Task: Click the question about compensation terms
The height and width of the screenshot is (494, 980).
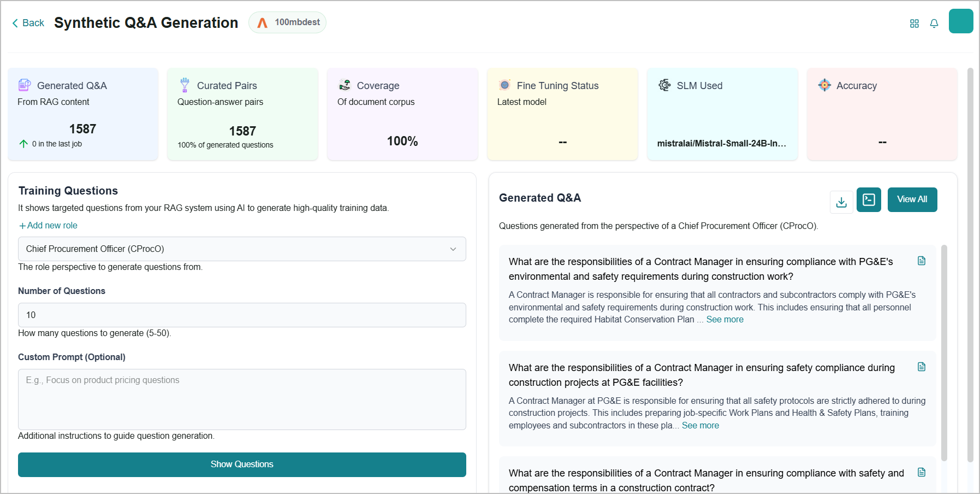Action: tap(706, 480)
